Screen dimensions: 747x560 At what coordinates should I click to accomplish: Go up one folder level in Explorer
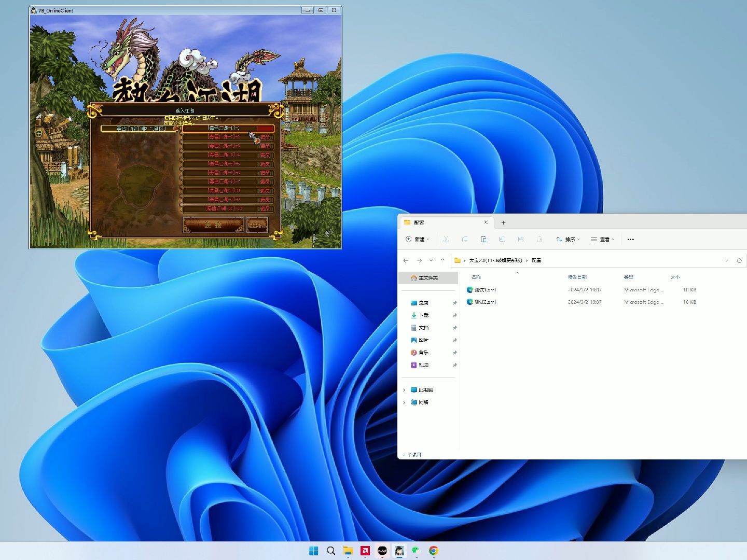442,260
